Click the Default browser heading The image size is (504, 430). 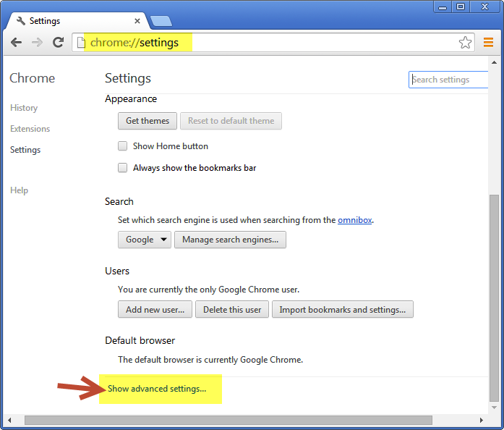[140, 340]
